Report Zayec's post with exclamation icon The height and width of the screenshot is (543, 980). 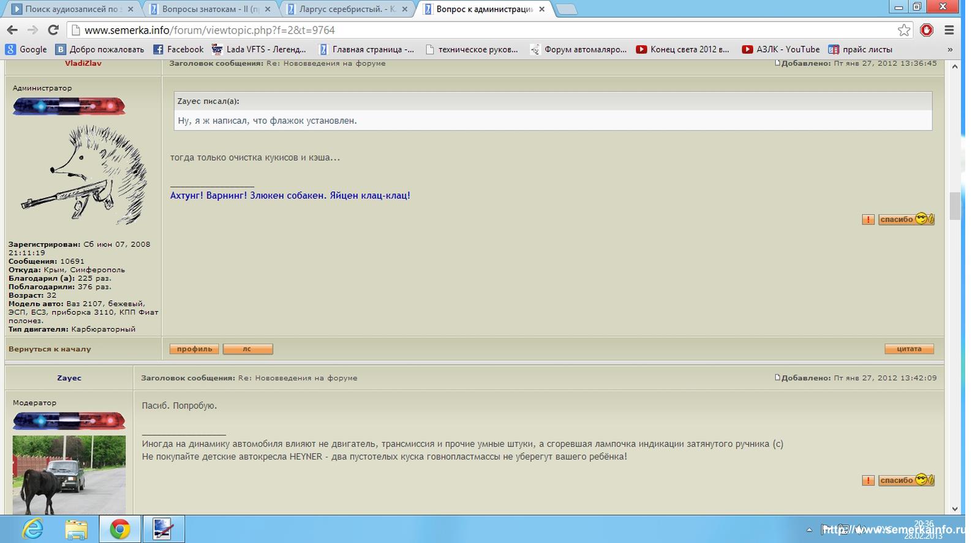868,480
